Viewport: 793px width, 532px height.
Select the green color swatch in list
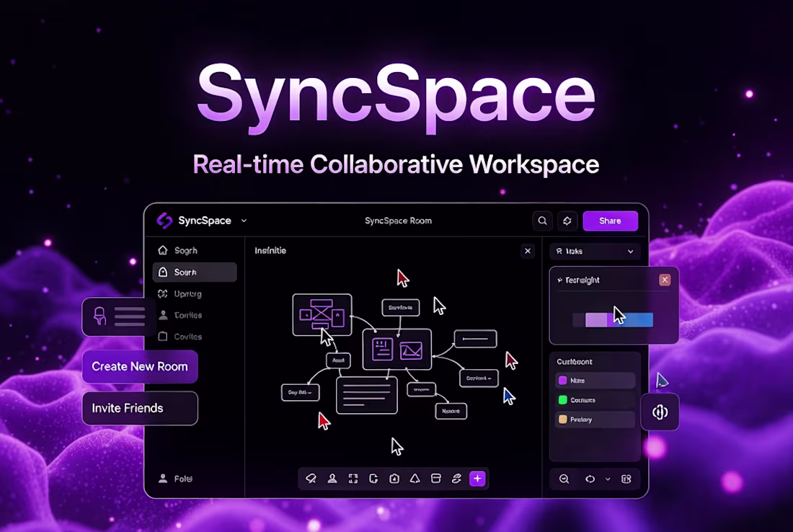(x=562, y=400)
